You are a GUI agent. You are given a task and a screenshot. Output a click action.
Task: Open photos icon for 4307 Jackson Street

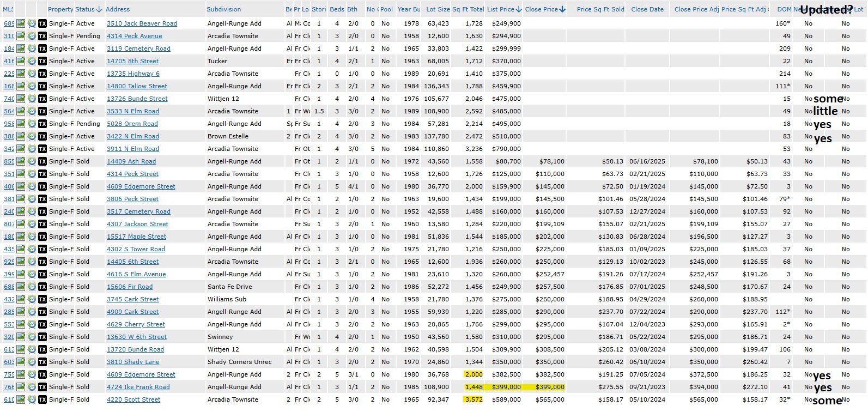pyautogui.click(x=21, y=224)
